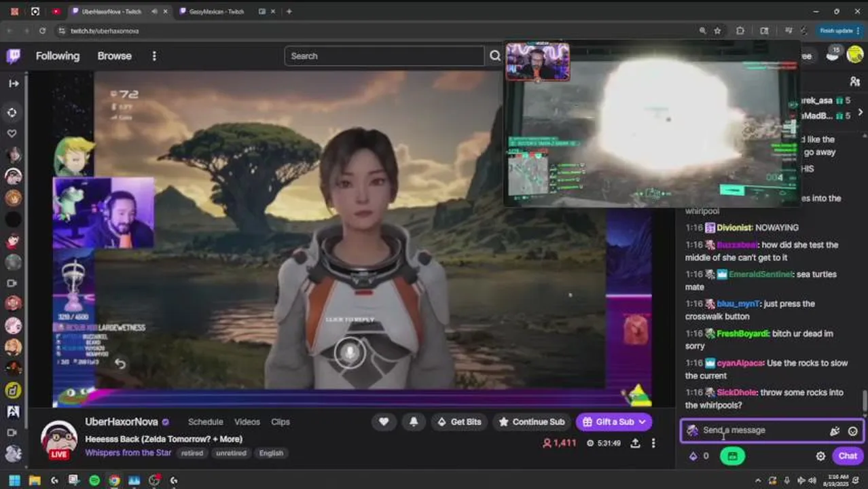Open the YouTube pinned tab
The image size is (868, 489).
pos(56,12)
